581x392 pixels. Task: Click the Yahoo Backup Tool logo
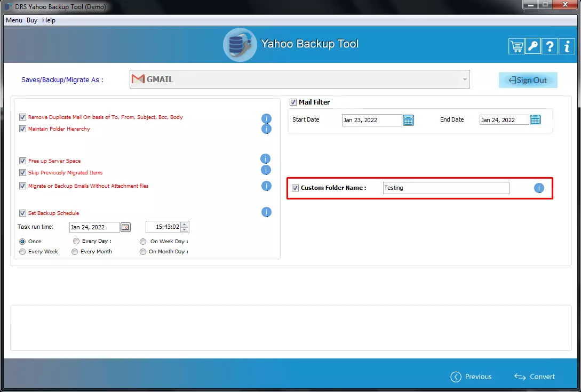pos(240,45)
